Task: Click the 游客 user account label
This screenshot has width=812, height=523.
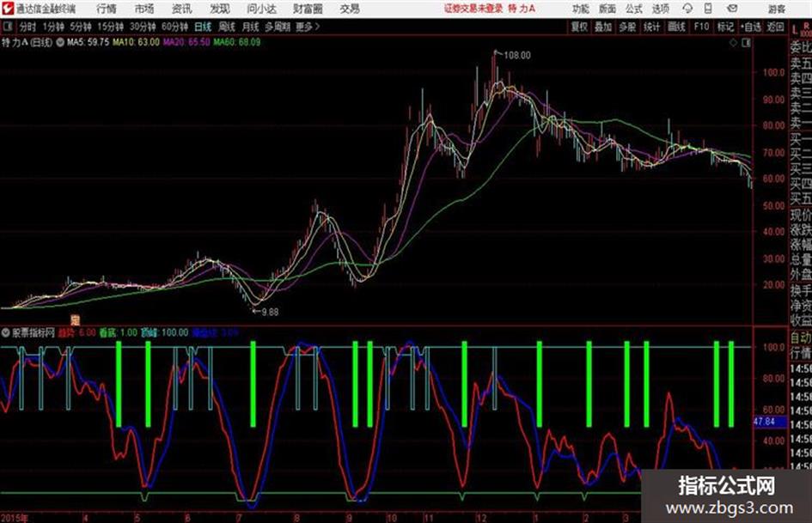Action: pos(776,9)
